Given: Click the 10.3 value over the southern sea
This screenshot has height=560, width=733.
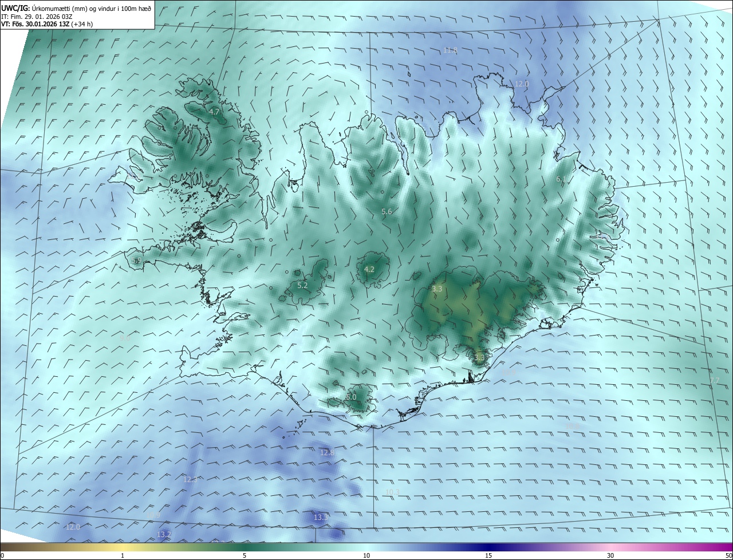Looking at the screenshot, I should (x=392, y=492).
